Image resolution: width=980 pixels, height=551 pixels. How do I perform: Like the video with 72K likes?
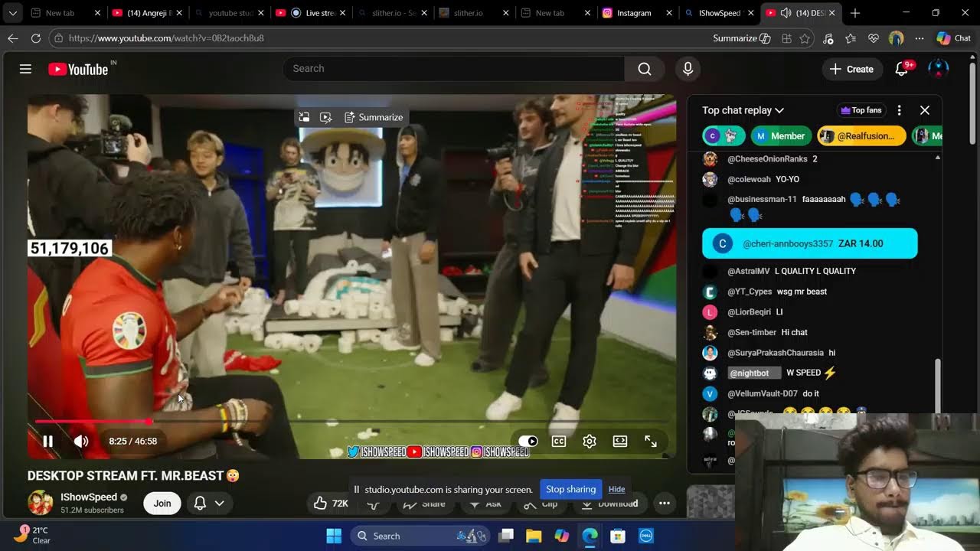pyautogui.click(x=331, y=503)
